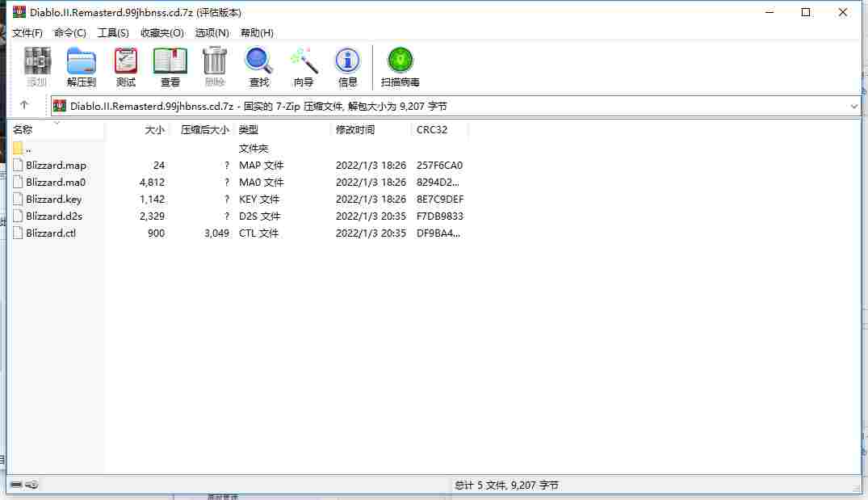Click the WinRAR icon in title bar

(x=19, y=11)
